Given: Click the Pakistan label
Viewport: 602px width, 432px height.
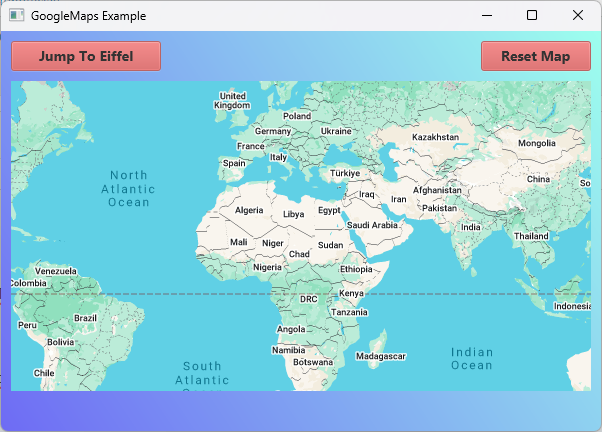Looking at the screenshot, I should tap(440, 208).
